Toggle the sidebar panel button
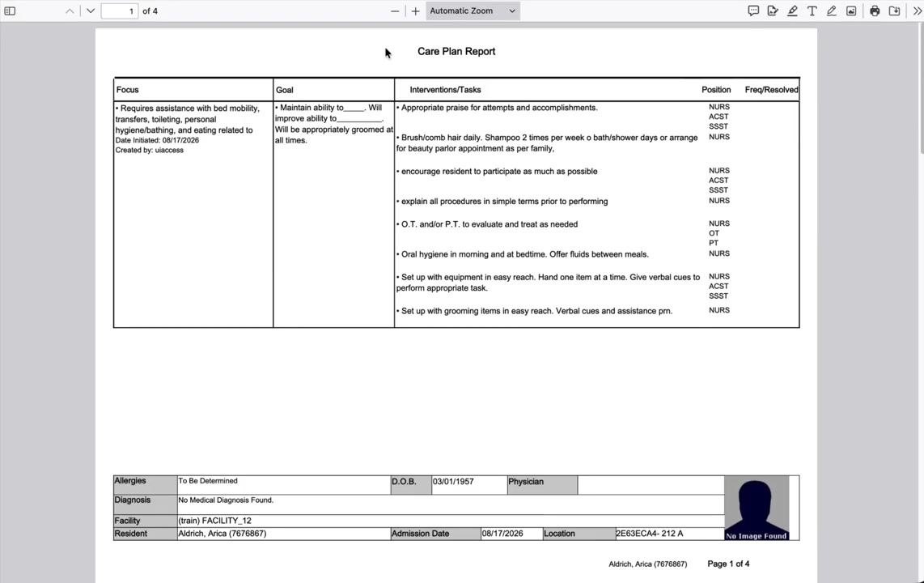 pos(10,11)
